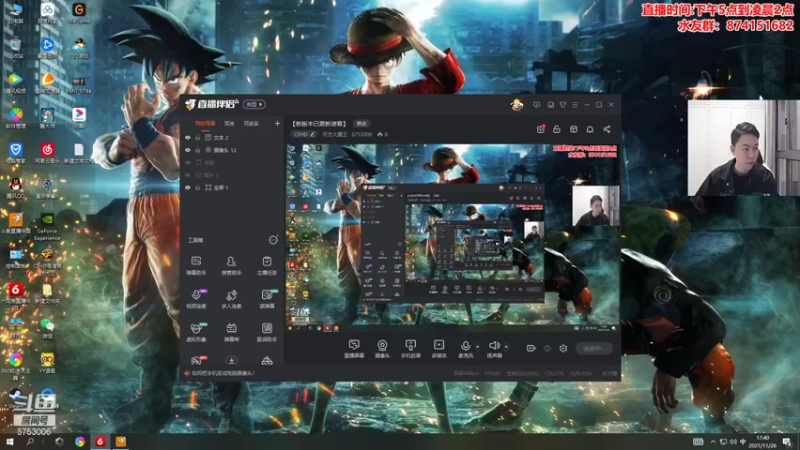Click the download tool icon in toolbox
Screen dimensions: 800x450
click(231, 361)
